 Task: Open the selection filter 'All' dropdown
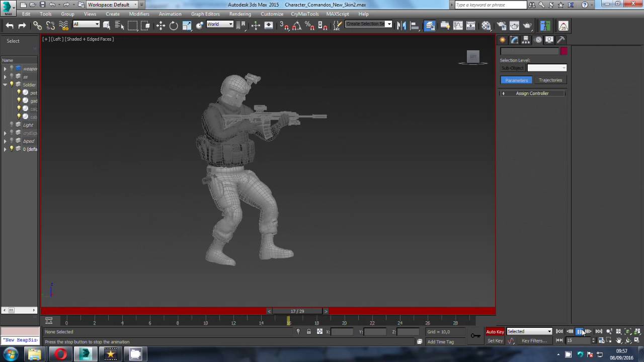tap(86, 24)
